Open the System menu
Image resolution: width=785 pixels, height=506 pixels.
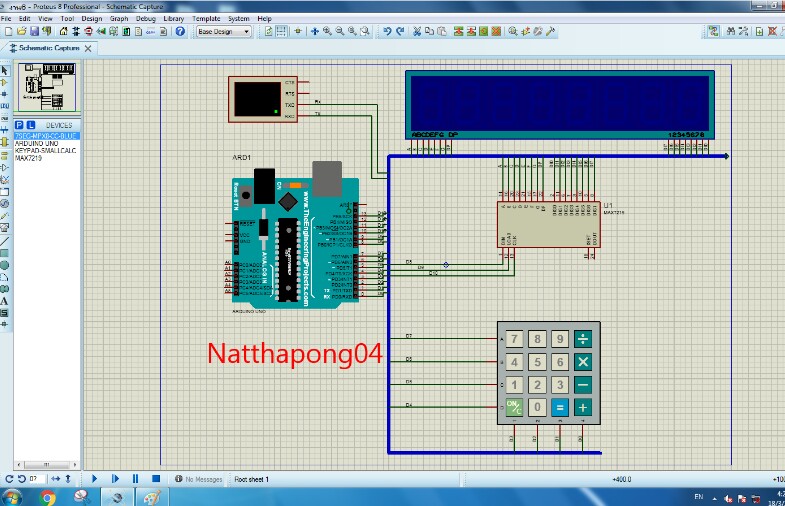click(239, 19)
